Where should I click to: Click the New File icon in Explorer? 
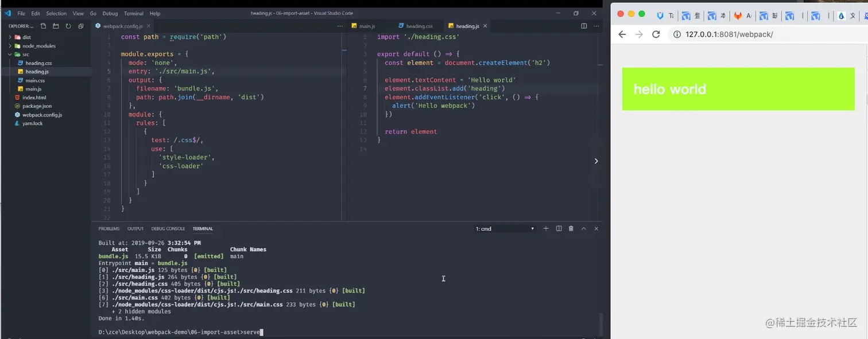(43, 26)
